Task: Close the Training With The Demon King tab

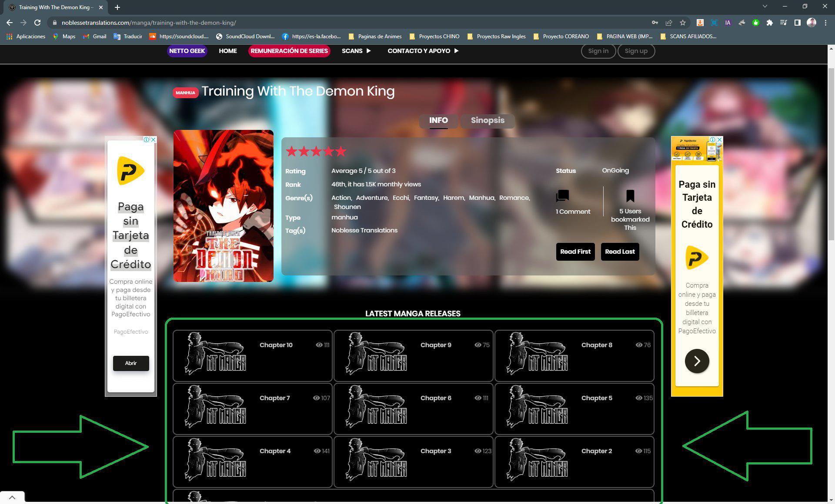Action: (101, 7)
